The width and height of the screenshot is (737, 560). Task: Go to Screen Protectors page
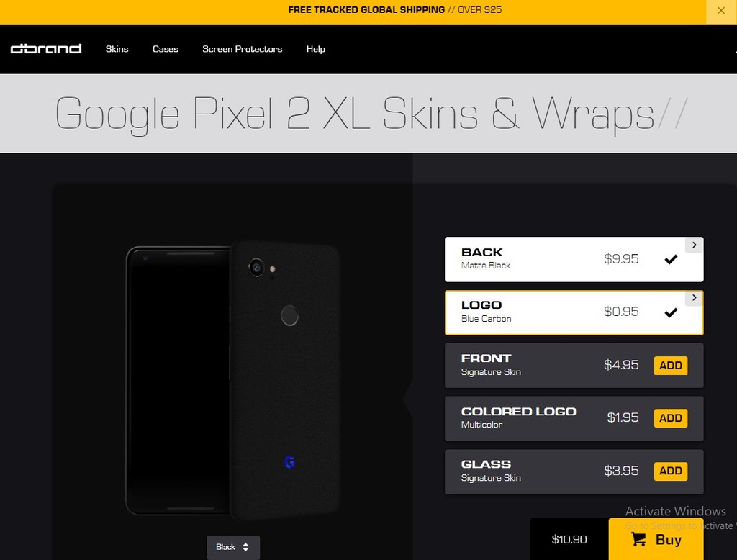[x=242, y=49]
